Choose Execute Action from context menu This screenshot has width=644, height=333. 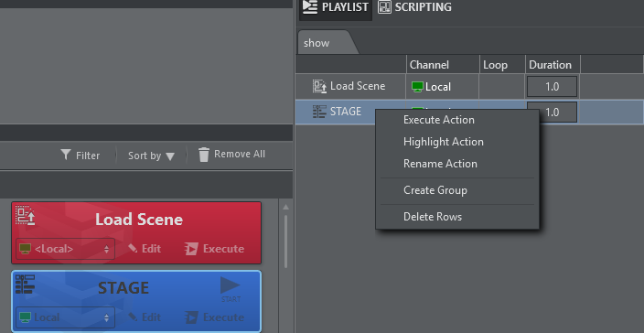(x=439, y=120)
